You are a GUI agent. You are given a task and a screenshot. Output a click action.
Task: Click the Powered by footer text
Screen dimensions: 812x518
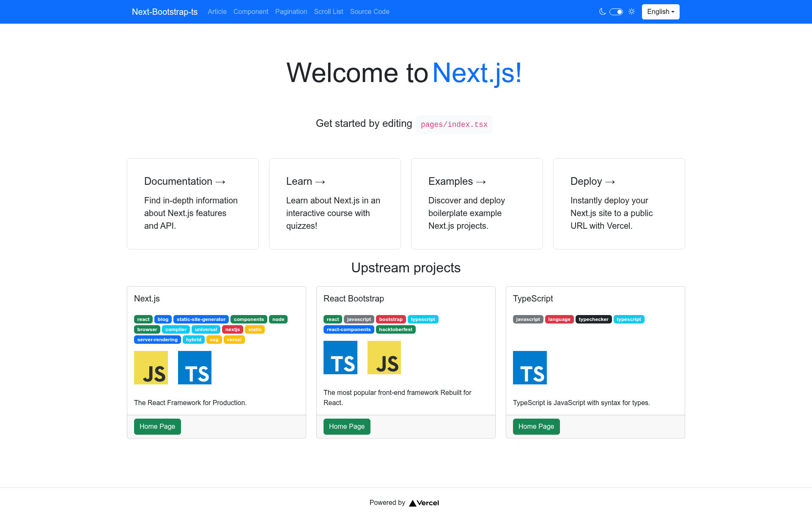(387, 503)
